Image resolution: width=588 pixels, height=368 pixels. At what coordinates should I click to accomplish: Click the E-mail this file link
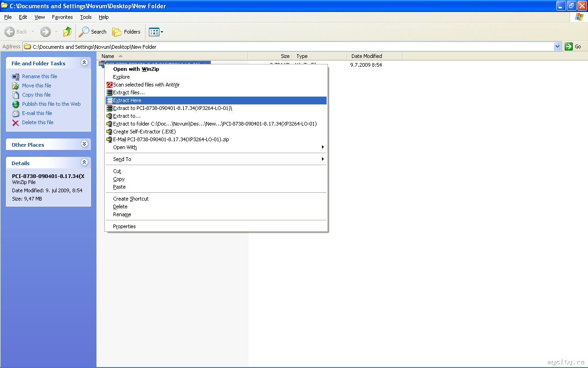[x=37, y=113]
